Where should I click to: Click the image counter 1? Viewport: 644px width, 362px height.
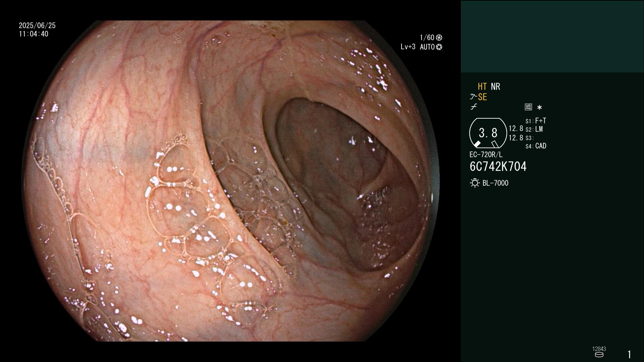629,354
